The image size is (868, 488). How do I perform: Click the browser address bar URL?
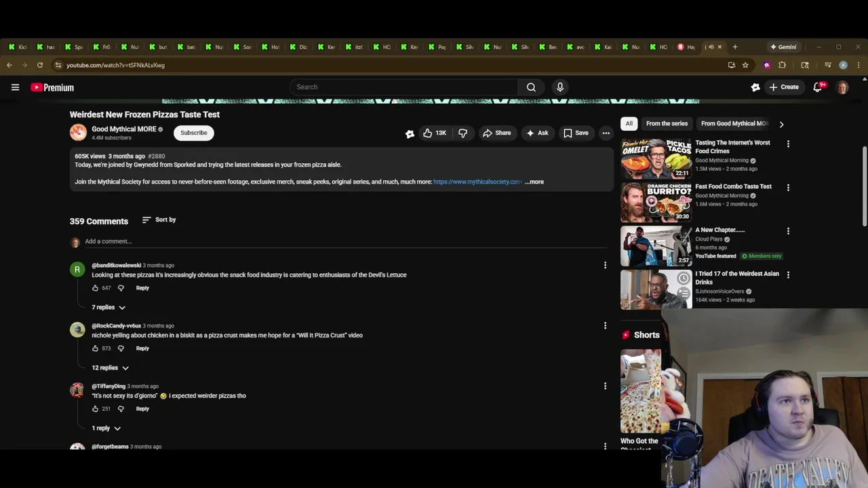click(115, 65)
